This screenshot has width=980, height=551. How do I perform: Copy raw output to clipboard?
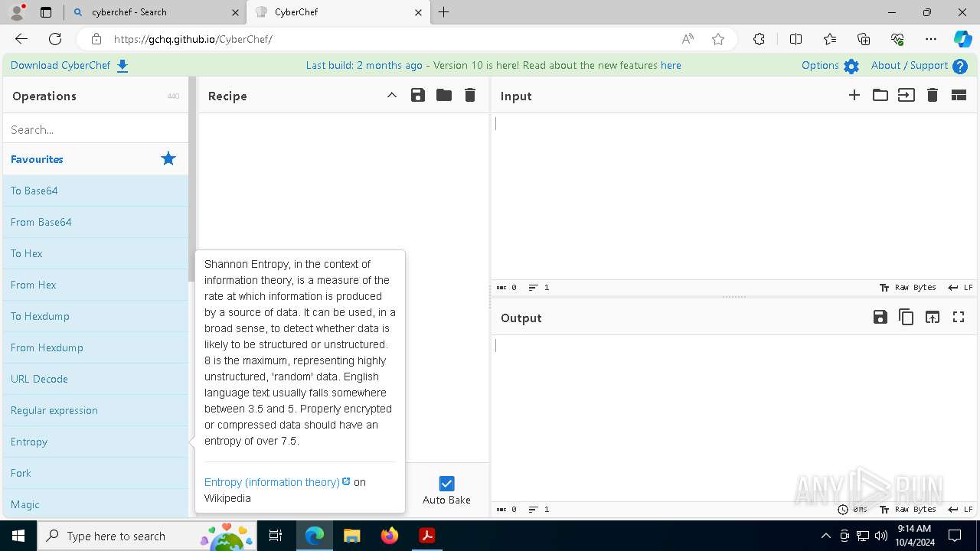(x=906, y=317)
